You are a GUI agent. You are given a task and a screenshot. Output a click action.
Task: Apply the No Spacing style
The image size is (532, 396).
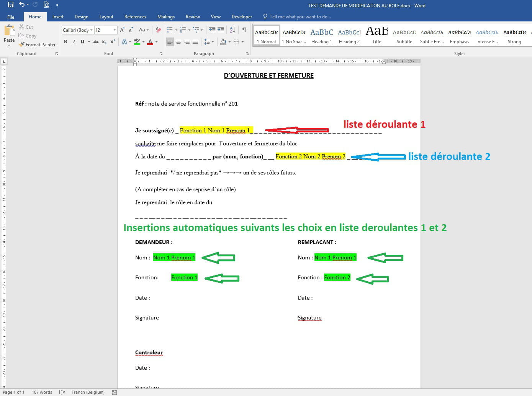pyautogui.click(x=294, y=36)
